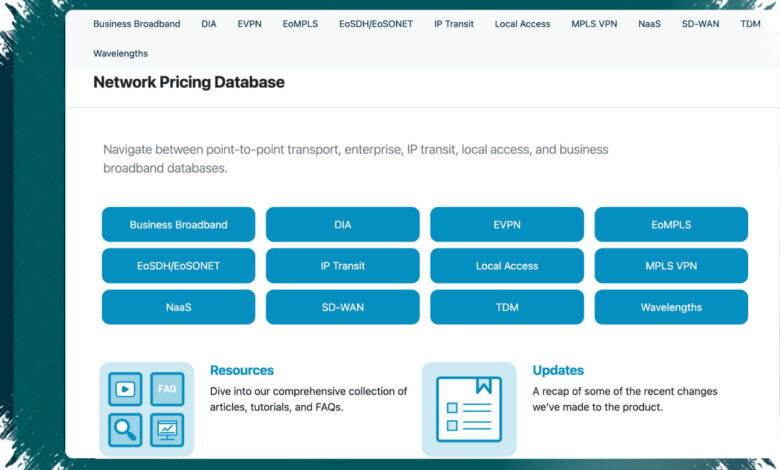Select the EVPN blue button
The height and width of the screenshot is (470, 780).
coord(507,224)
